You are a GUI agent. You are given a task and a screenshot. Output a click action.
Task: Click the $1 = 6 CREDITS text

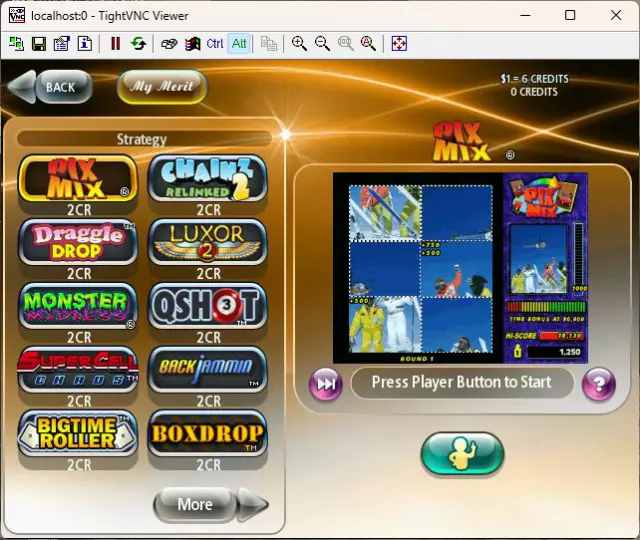[x=534, y=79]
